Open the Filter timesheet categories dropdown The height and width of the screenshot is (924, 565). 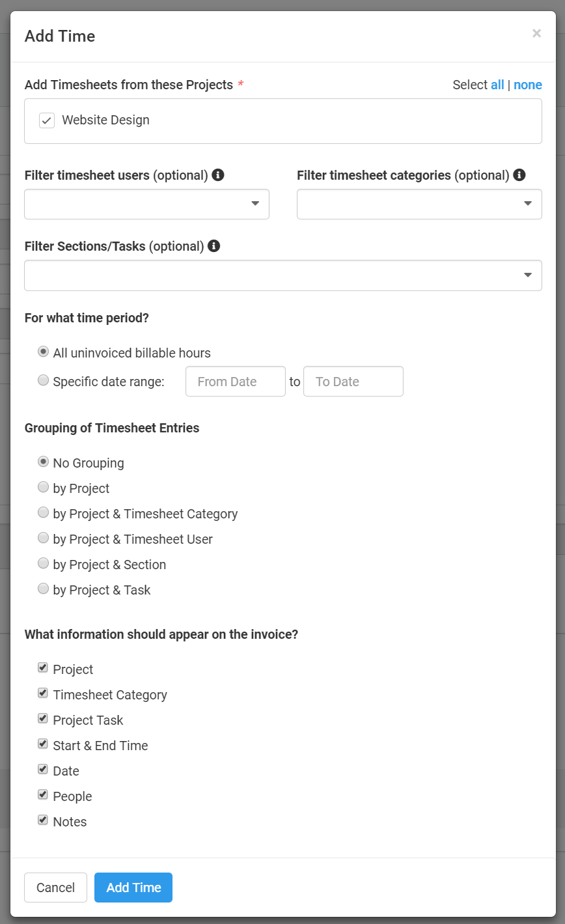pyautogui.click(x=419, y=204)
